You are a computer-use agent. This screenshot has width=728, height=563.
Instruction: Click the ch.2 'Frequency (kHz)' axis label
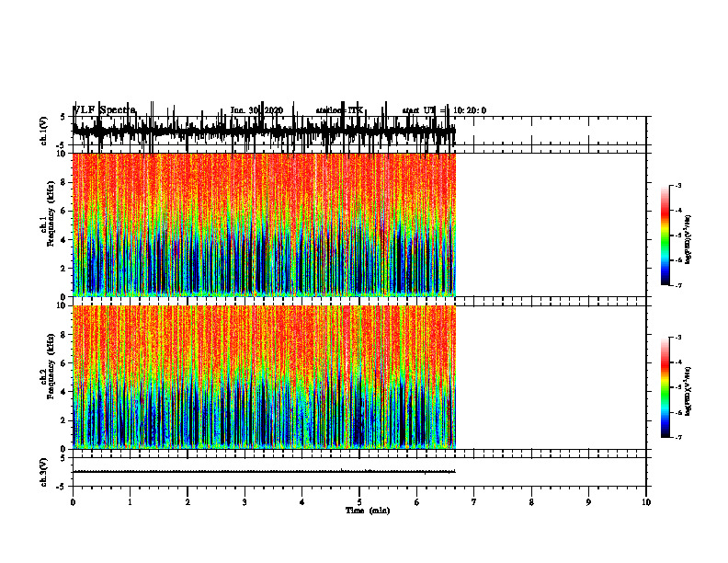tap(51, 366)
